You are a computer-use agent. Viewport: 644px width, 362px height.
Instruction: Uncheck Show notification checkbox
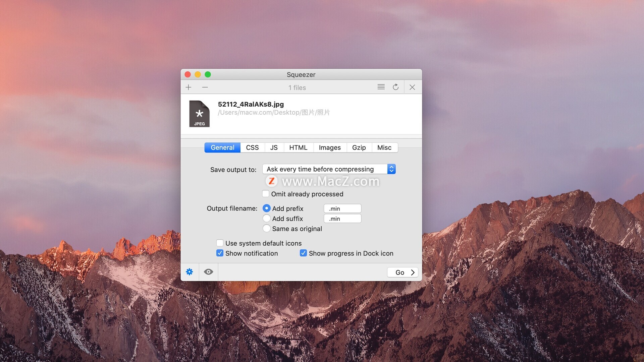(220, 253)
